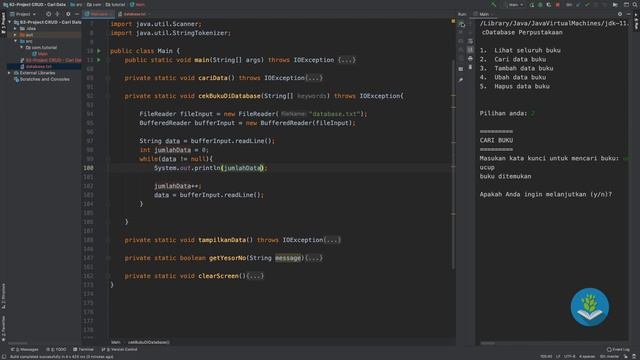640x360 pixels.
Task: Click tutorial breadcrumb in navigation bar
Action: (x=116, y=4)
